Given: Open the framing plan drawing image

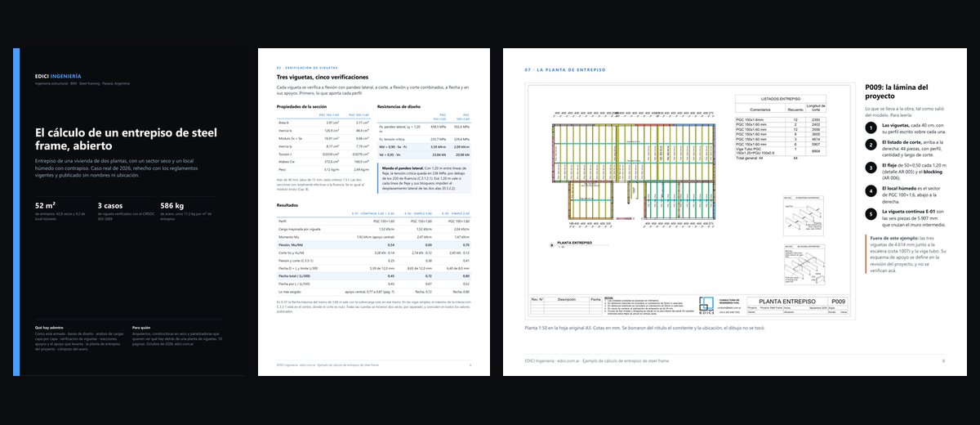Looking at the screenshot, I should tap(691, 202).
